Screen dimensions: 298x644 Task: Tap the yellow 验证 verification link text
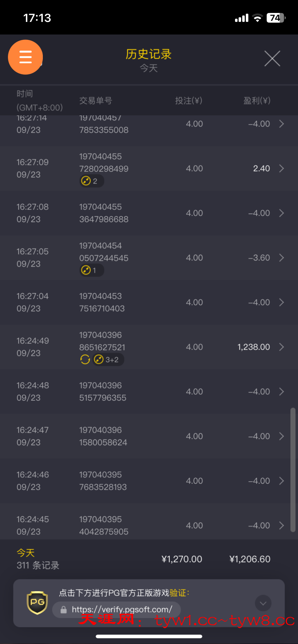(x=179, y=593)
